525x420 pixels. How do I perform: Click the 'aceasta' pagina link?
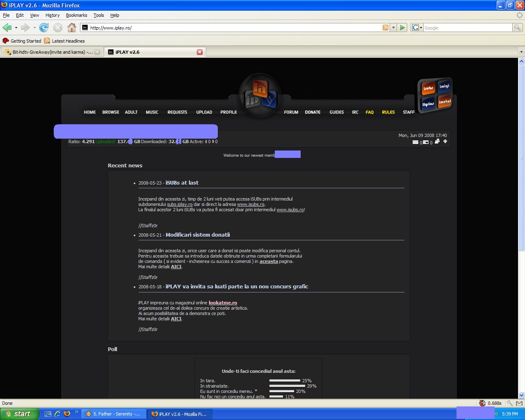tap(269, 261)
